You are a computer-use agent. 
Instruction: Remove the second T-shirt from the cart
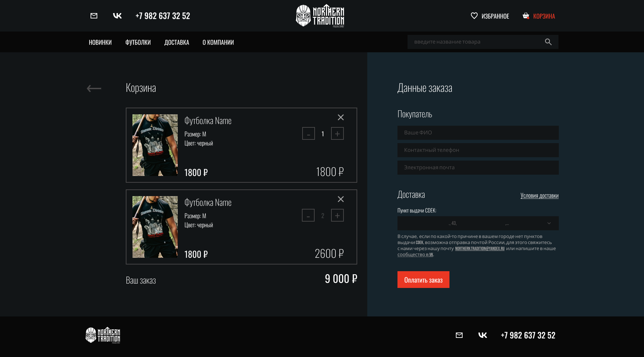click(341, 199)
